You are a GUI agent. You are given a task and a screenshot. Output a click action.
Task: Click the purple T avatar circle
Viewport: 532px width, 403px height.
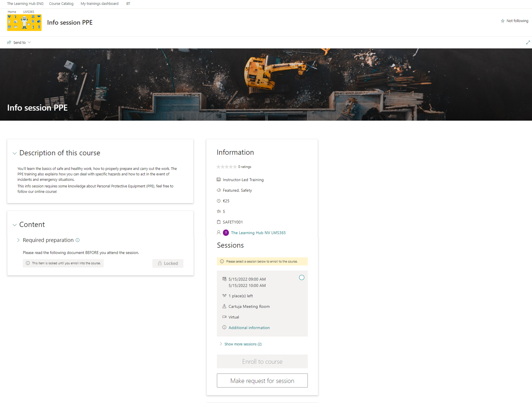(x=226, y=233)
